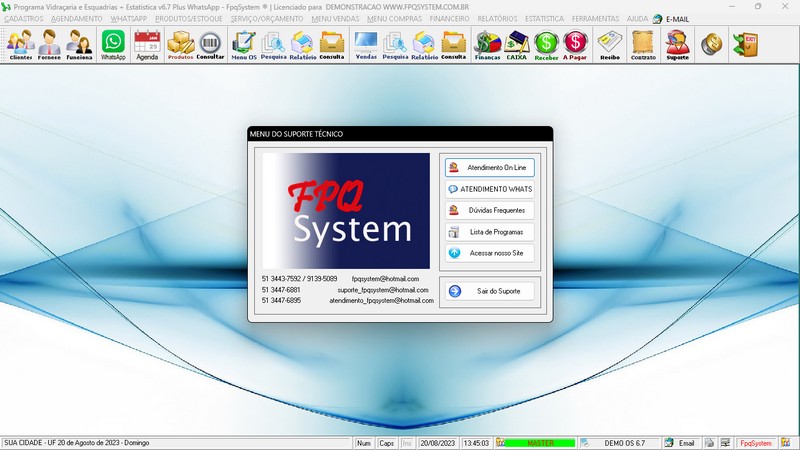800x450 pixels.
Task: Open Dúvidas Frequentes button
Action: pyautogui.click(x=490, y=210)
